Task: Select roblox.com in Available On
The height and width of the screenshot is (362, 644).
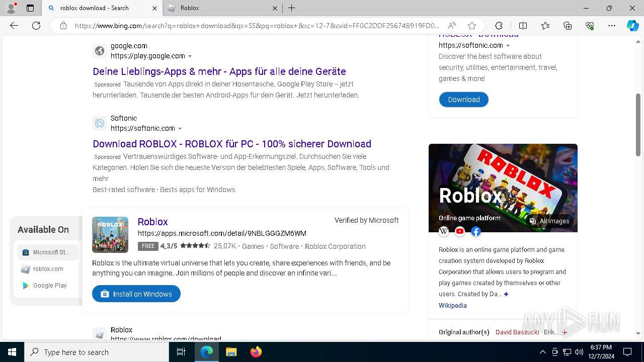Action: point(47,269)
